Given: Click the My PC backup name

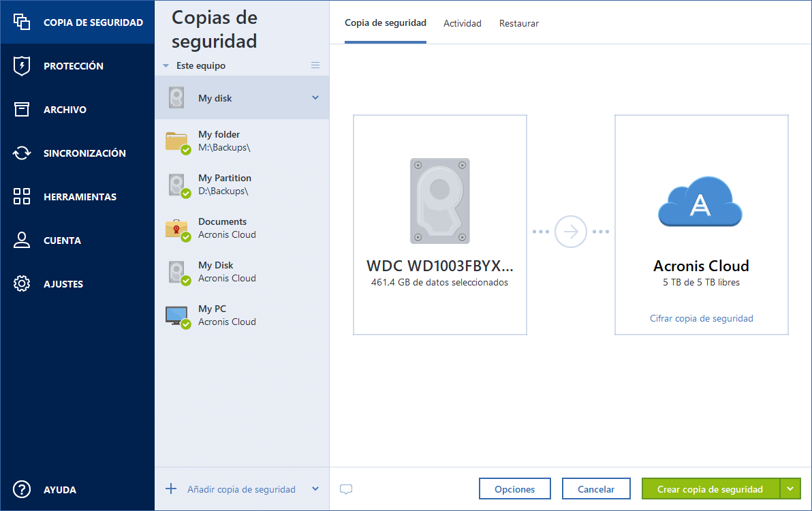Looking at the screenshot, I should [x=213, y=309].
